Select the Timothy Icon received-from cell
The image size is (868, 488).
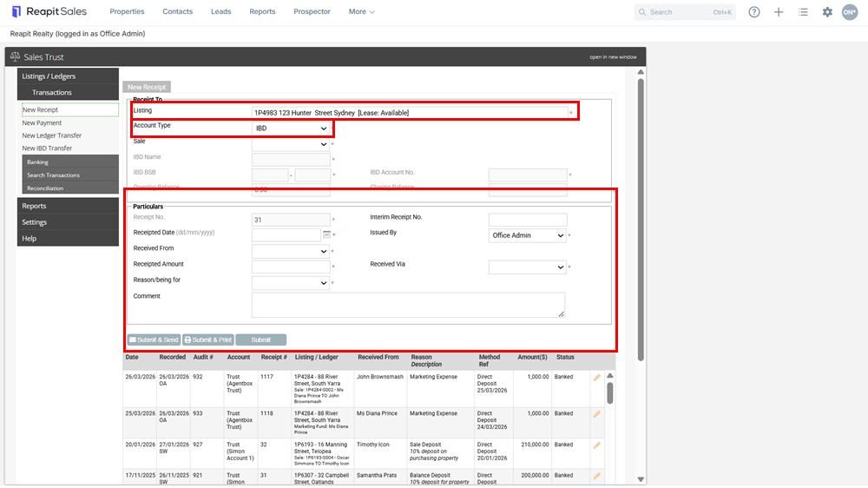click(372, 445)
